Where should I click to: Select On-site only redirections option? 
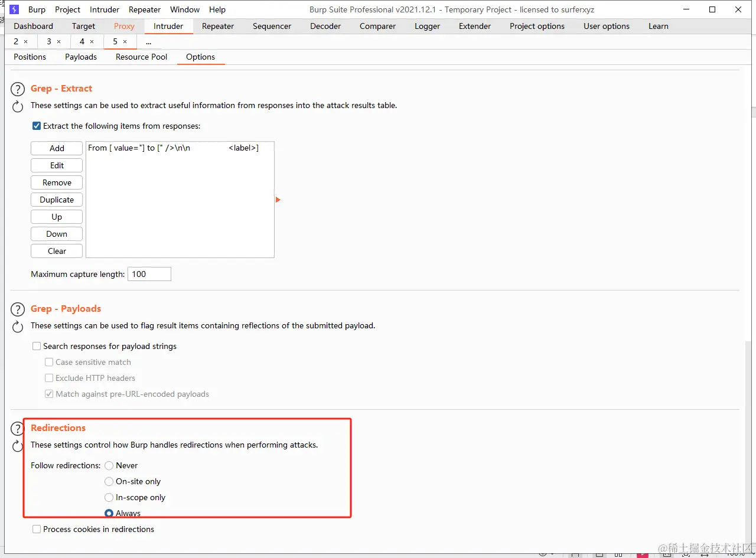(x=109, y=481)
